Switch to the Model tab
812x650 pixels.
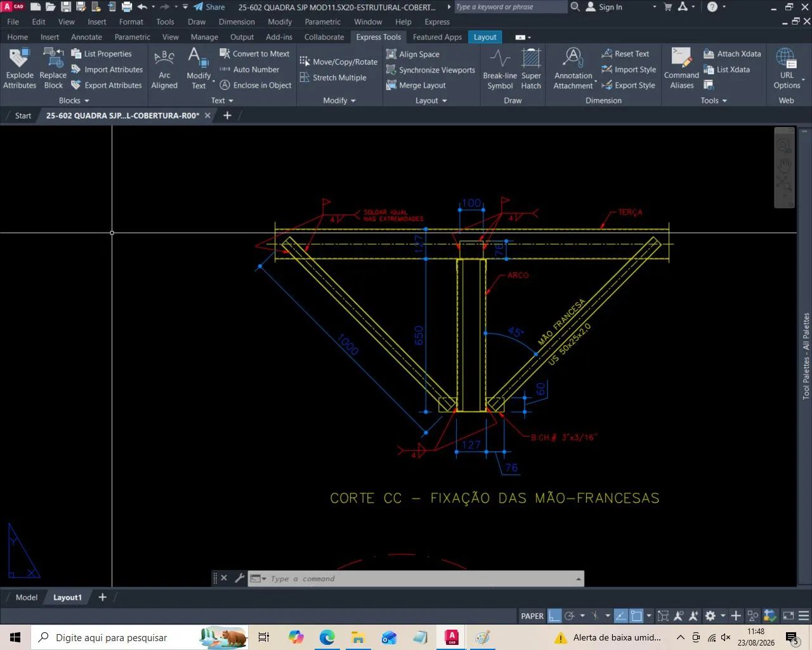27,597
